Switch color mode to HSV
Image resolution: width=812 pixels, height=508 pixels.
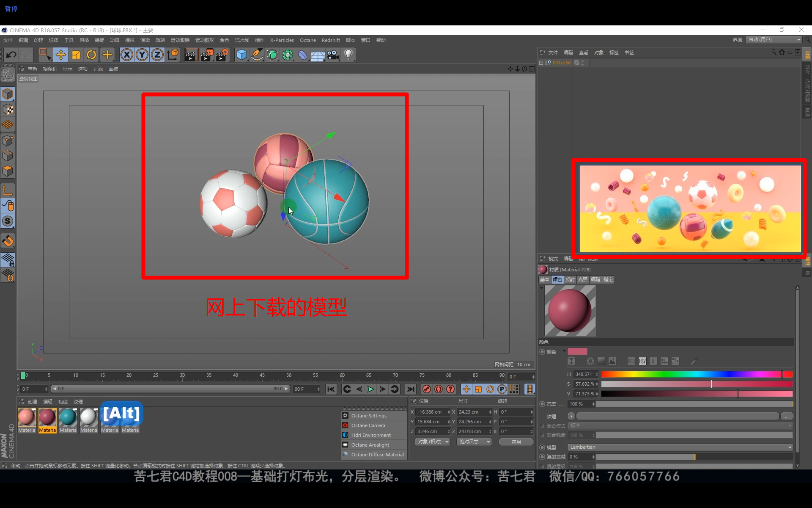(x=642, y=361)
